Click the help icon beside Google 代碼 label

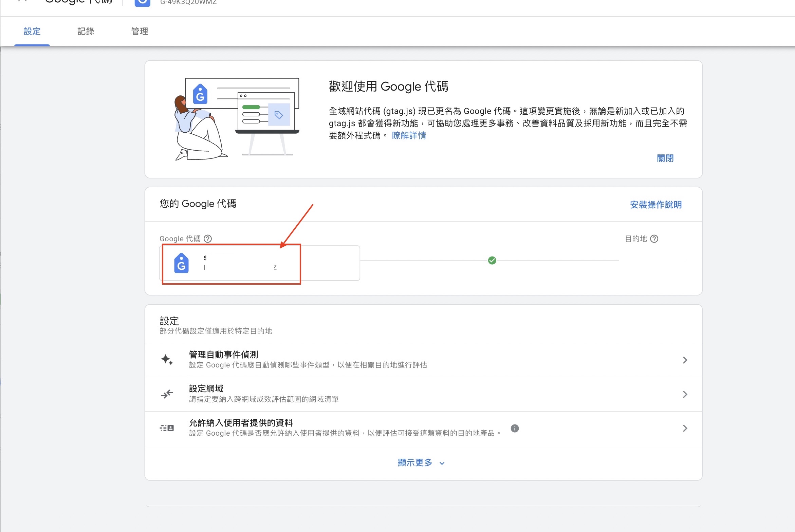coord(207,239)
